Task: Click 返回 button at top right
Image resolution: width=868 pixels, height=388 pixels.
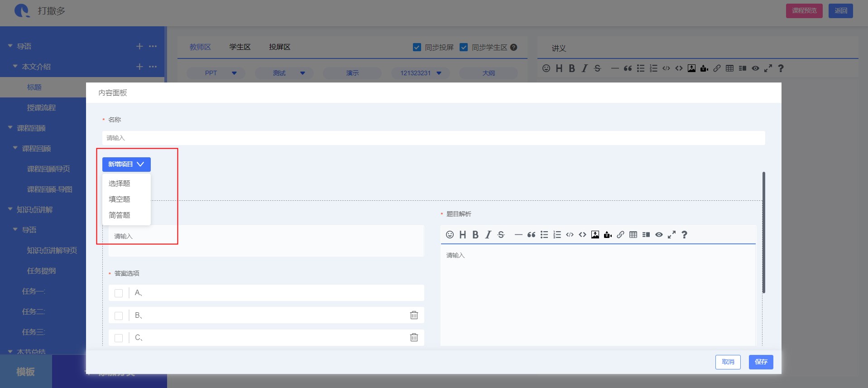Action: click(x=841, y=10)
